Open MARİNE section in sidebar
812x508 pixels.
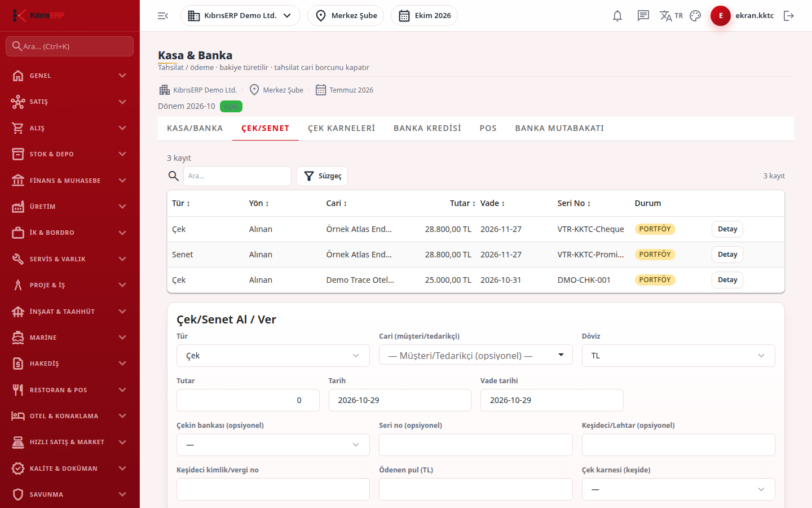tap(70, 338)
